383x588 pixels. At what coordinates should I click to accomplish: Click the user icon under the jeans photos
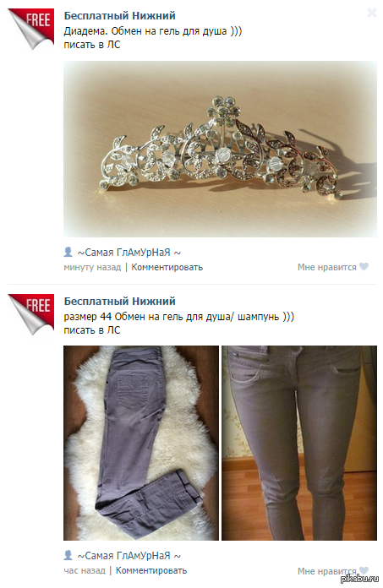coord(68,555)
